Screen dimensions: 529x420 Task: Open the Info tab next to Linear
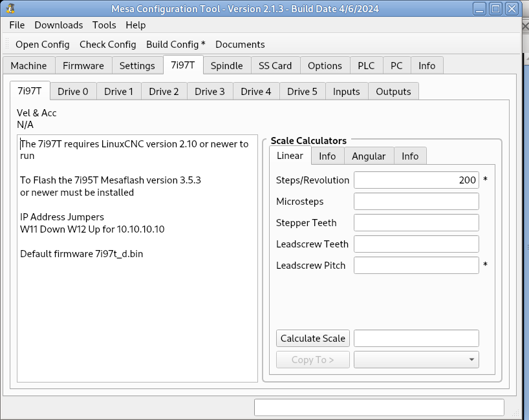pyautogui.click(x=327, y=156)
